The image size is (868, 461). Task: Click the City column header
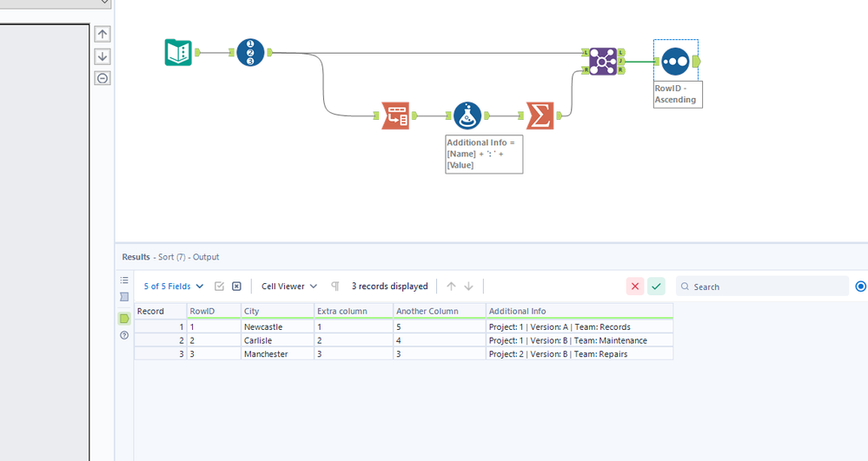tap(277, 311)
